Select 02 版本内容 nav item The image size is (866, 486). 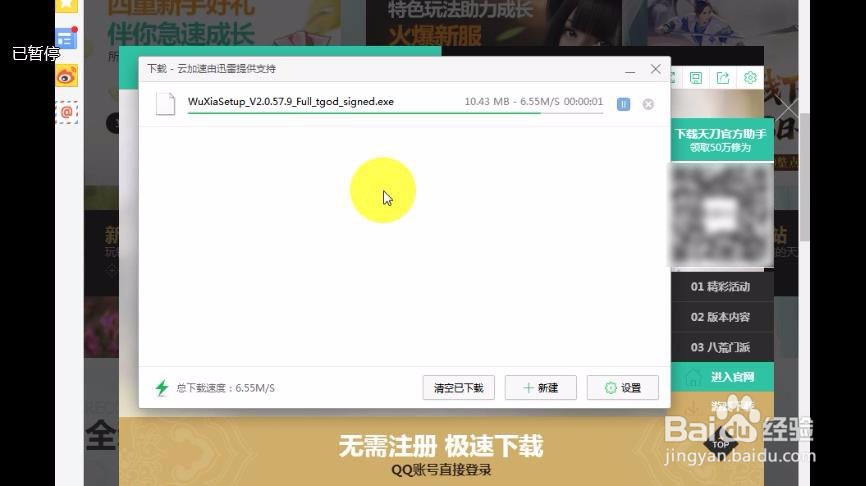click(x=721, y=317)
